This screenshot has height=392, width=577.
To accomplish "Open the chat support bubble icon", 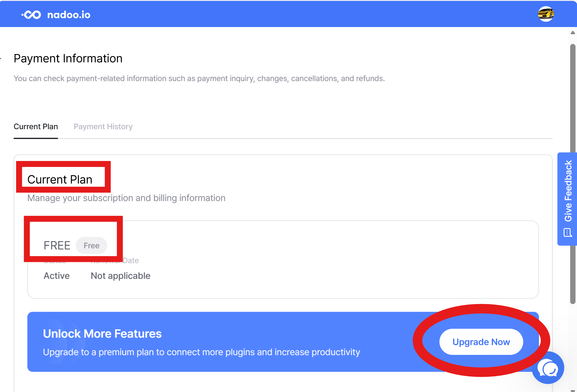I will [x=548, y=368].
